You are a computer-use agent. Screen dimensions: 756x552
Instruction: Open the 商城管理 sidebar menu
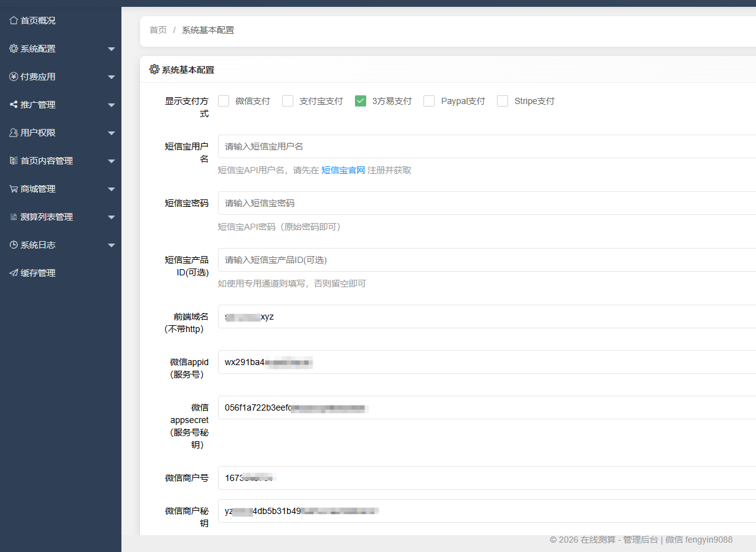(x=60, y=189)
